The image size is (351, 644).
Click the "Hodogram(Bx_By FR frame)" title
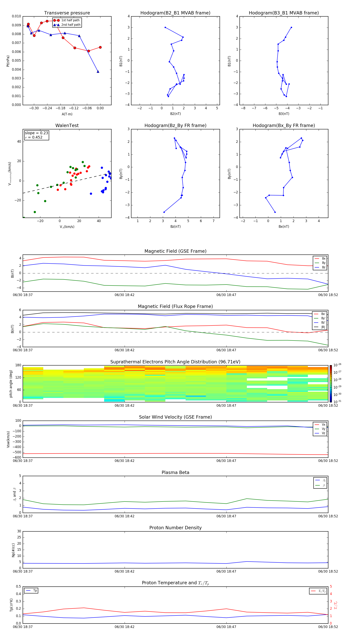pos(284,125)
